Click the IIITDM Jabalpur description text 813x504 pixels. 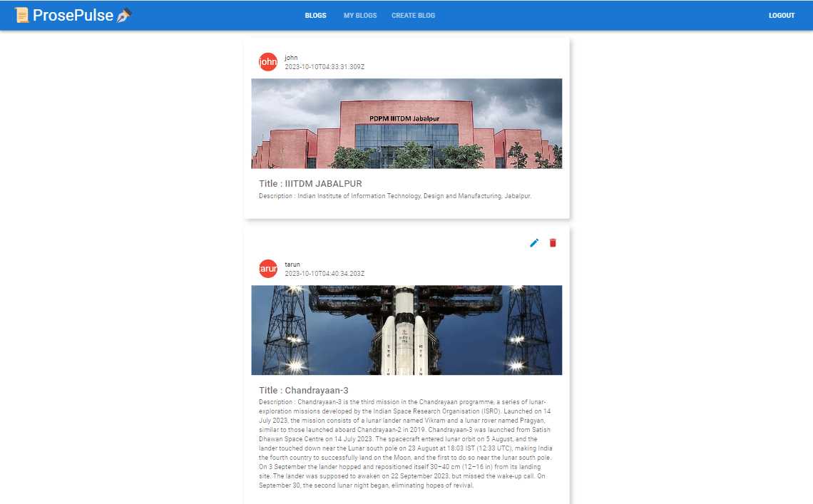395,196
